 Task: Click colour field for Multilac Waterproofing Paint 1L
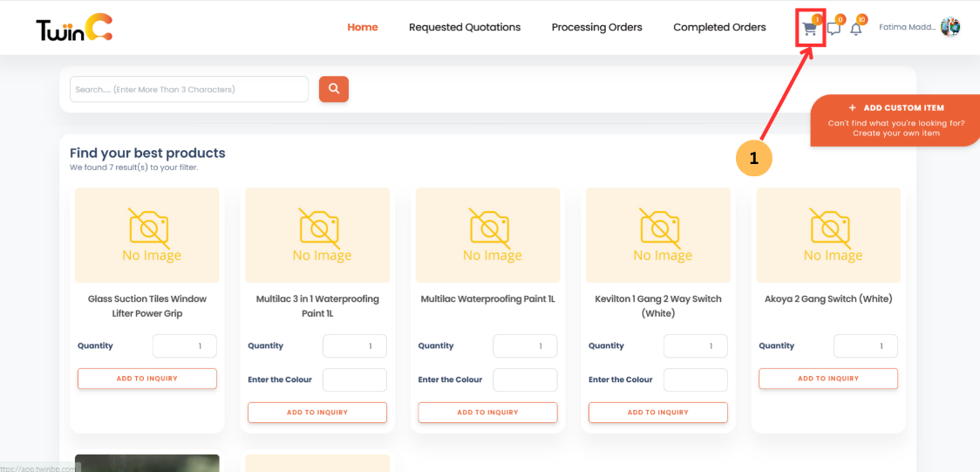pyautogui.click(x=525, y=380)
